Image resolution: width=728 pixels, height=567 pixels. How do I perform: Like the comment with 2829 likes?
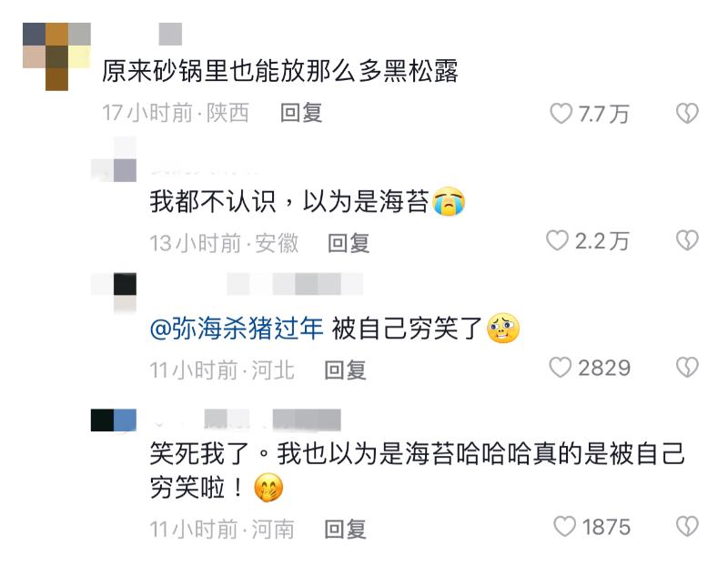[561, 368]
